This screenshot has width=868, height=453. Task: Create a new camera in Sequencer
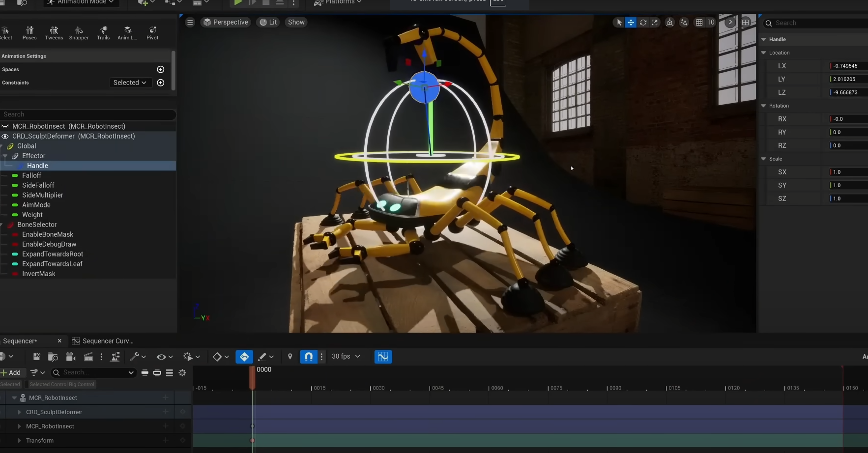click(x=71, y=357)
